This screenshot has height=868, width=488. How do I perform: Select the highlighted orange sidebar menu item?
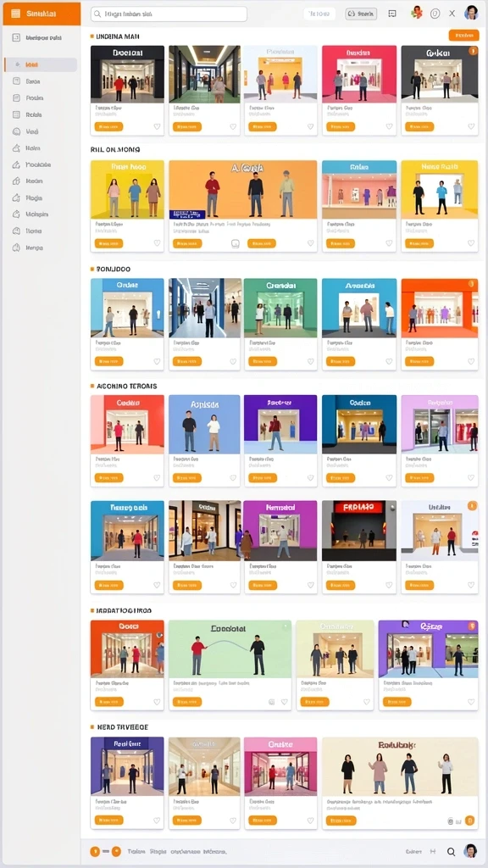click(41, 64)
